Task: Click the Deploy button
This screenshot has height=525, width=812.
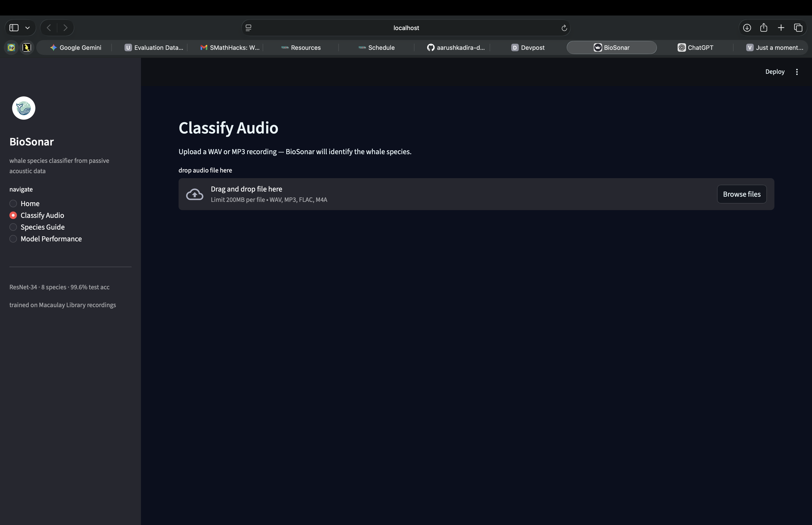Action: click(x=774, y=72)
